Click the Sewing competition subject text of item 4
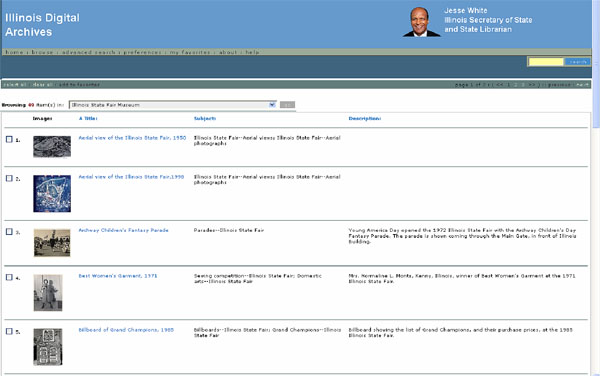Image resolution: width=600 pixels, height=376 pixels. [258, 278]
